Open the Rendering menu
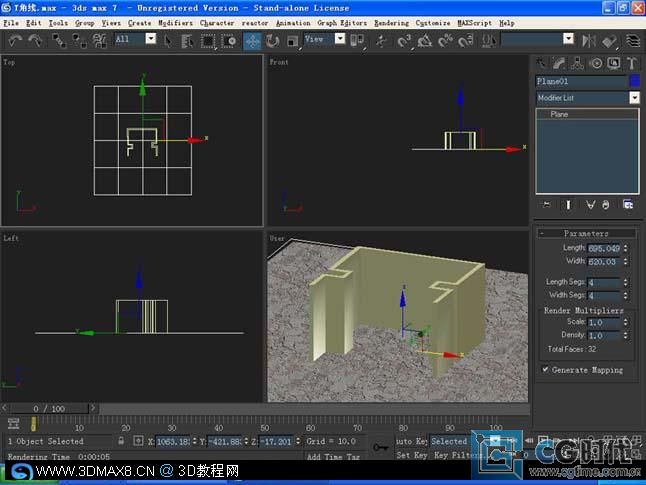646x485 pixels. tap(391, 23)
